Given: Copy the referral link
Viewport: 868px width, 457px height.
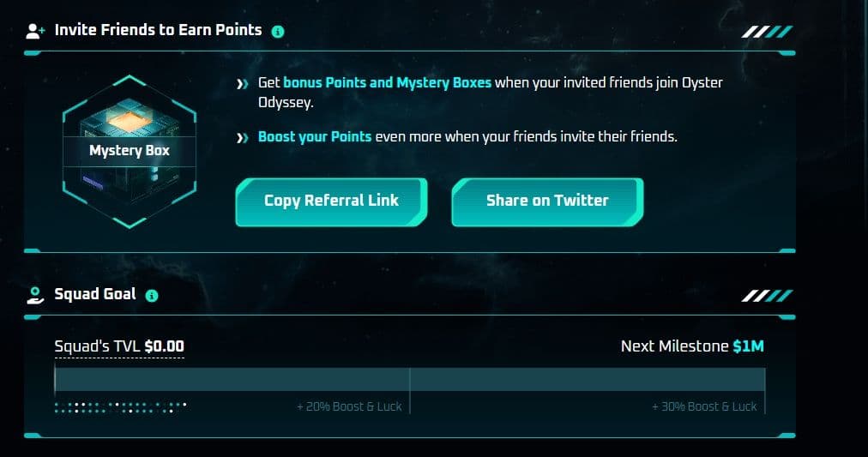Looking at the screenshot, I should click(x=331, y=201).
